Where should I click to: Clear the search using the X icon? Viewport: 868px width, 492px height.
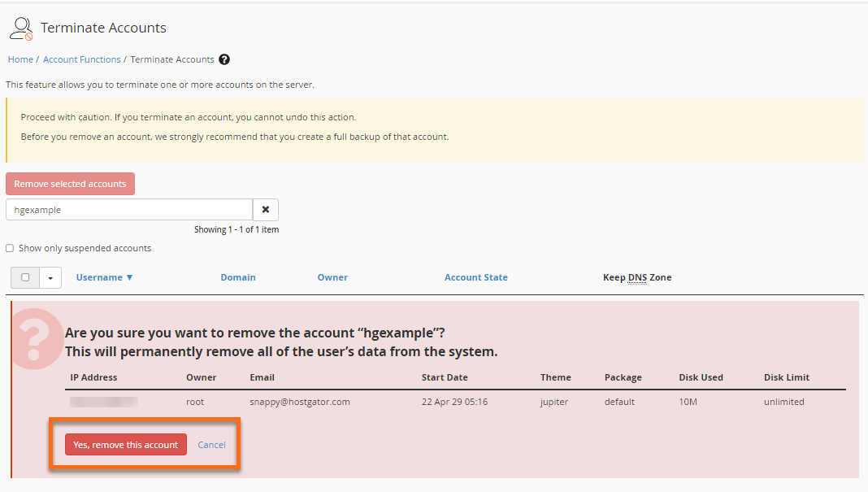(266, 209)
